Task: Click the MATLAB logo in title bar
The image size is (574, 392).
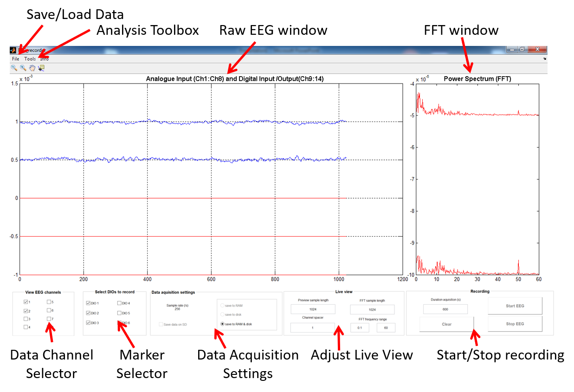Action: click(x=13, y=50)
